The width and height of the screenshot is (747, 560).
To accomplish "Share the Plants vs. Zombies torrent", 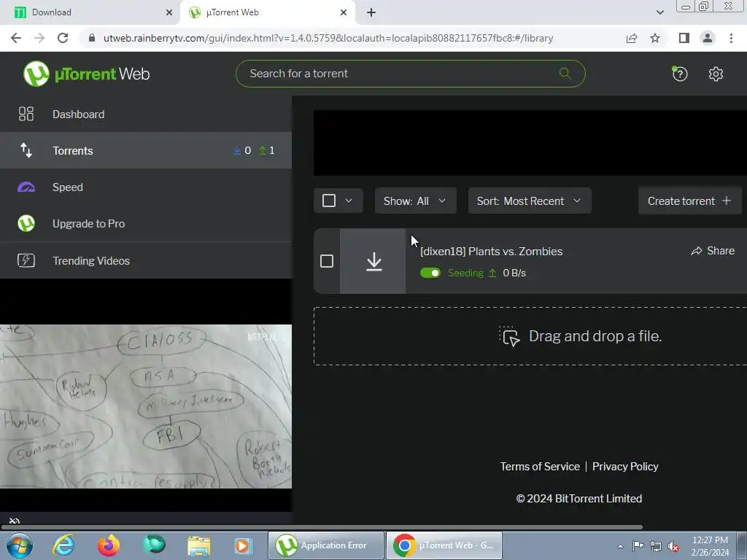I will click(x=713, y=251).
